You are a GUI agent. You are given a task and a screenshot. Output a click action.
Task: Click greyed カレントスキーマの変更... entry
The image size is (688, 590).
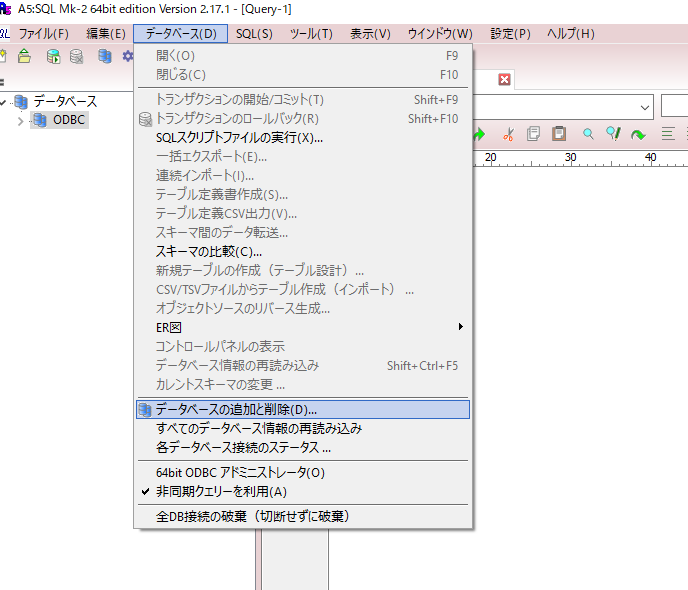(x=303, y=384)
